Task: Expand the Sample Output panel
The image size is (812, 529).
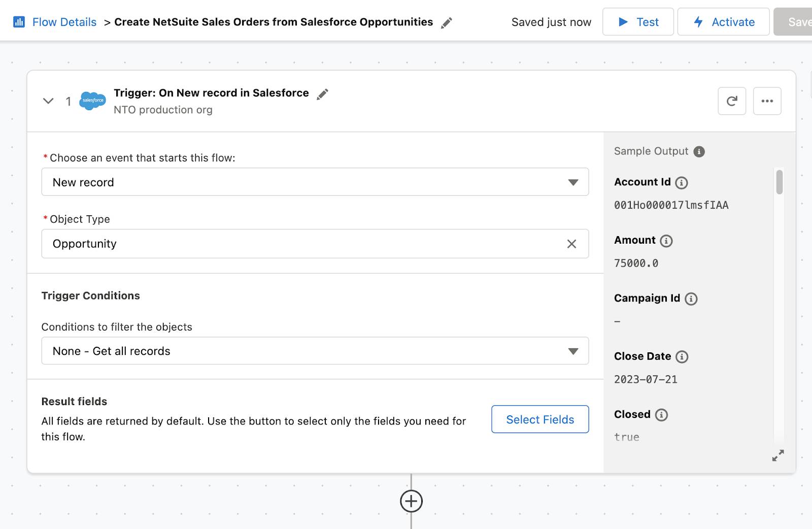Action: coord(777,455)
